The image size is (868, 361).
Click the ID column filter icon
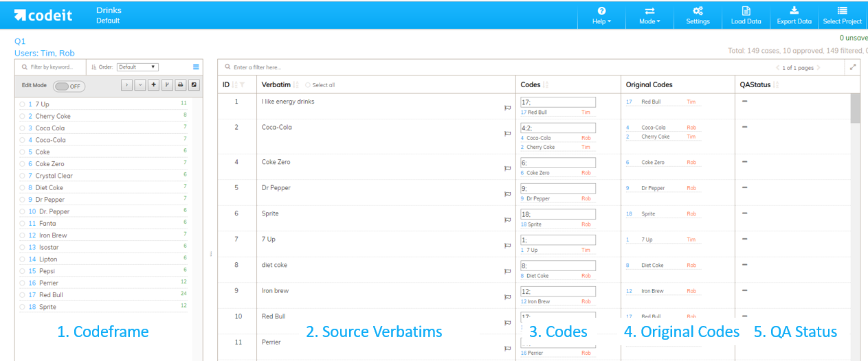tap(242, 85)
